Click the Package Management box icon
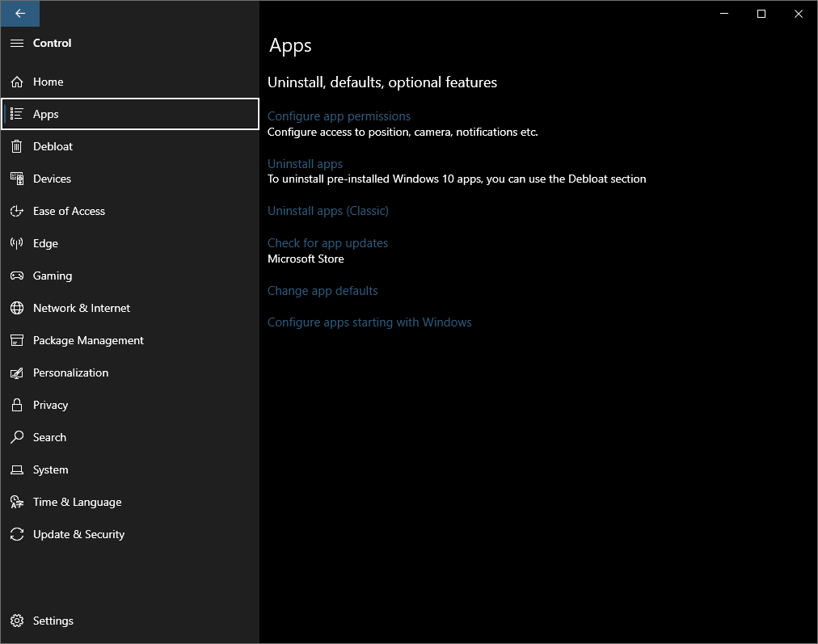Screen dimensions: 818x644 coord(17,340)
